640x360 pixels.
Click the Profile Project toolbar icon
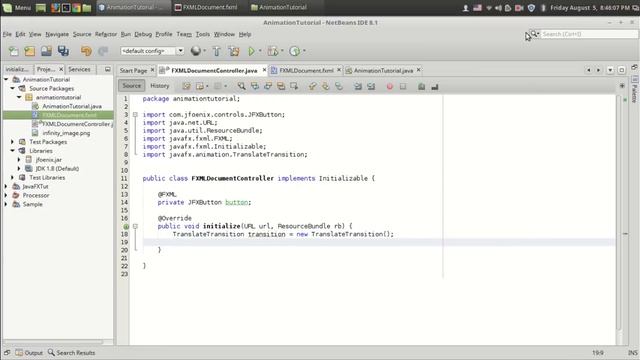coord(294,51)
